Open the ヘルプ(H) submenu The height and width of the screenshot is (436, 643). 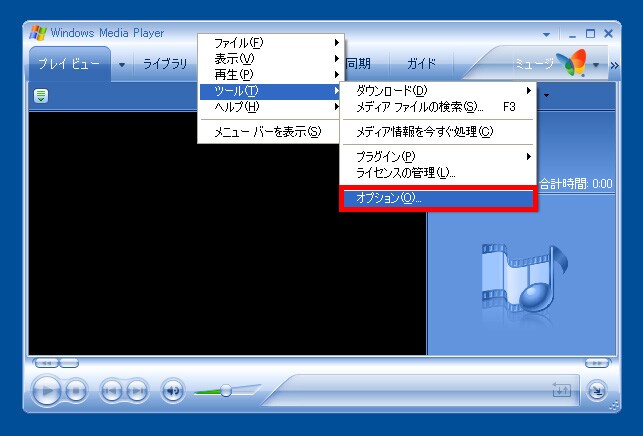(271, 107)
